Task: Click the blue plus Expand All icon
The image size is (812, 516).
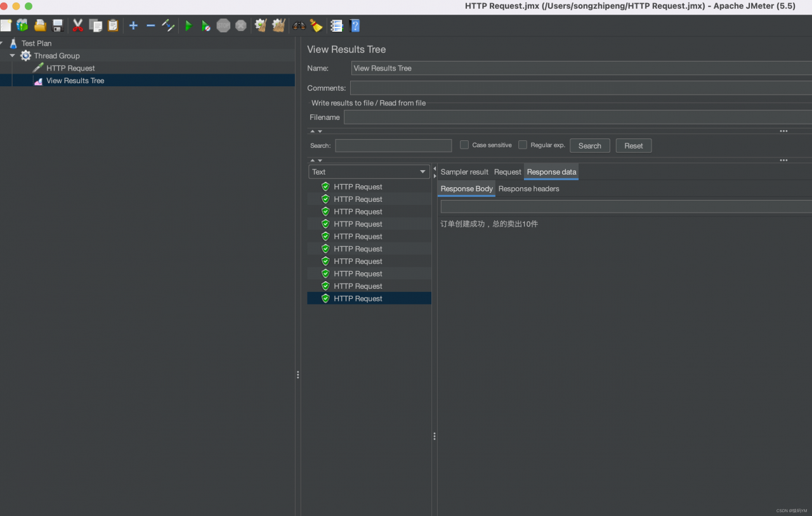Action: 133,26
